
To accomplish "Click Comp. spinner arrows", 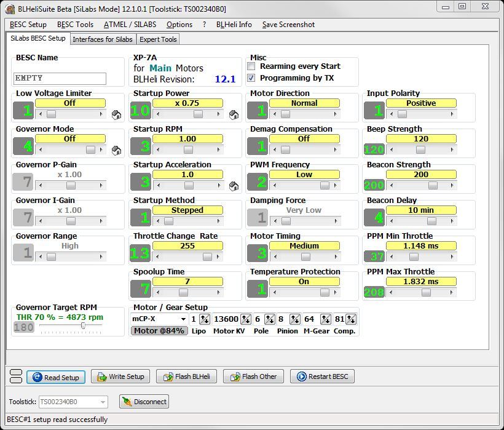I will (351, 319).
